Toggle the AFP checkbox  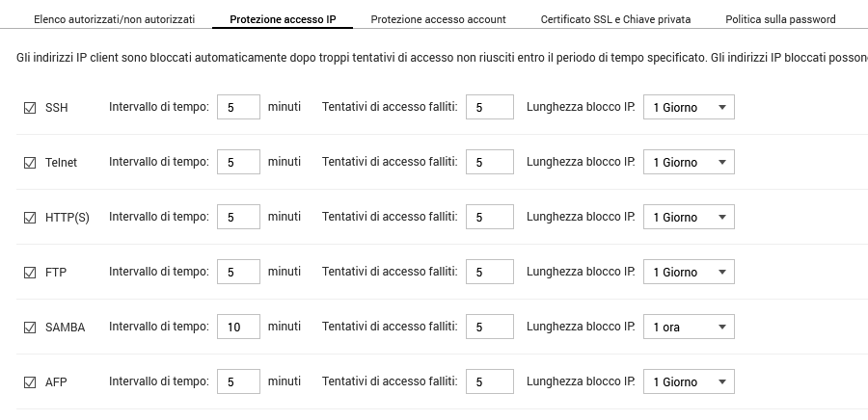point(29,382)
